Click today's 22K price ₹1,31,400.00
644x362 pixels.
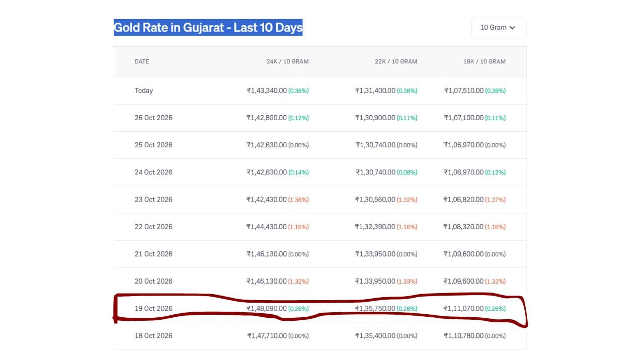(x=375, y=90)
